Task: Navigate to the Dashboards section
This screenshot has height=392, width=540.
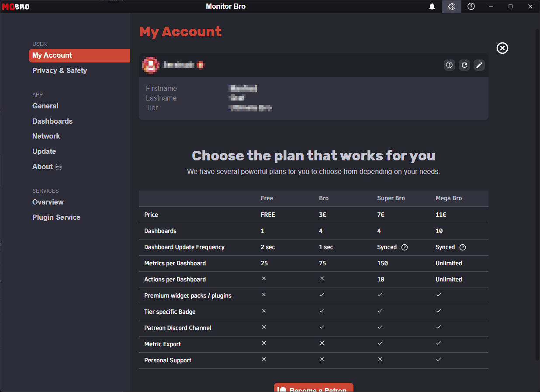Action: tap(52, 121)
